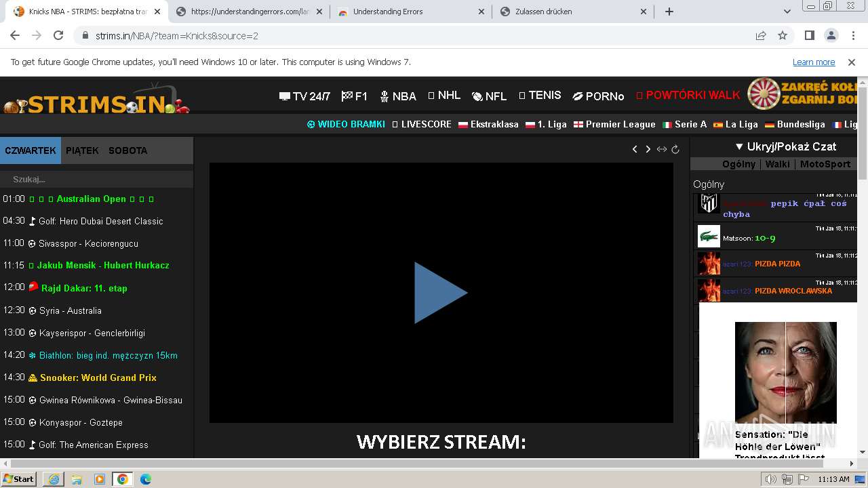The image size is (868, 488).
Task: Reload the page with browser refresh
Action: [58, 35]
